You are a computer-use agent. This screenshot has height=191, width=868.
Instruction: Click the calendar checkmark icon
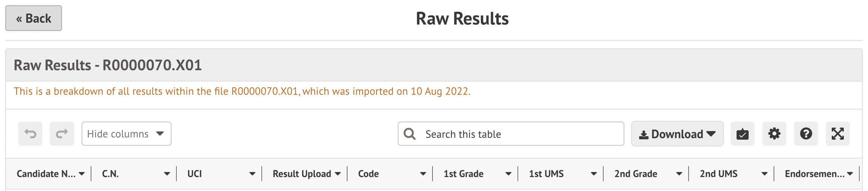click(742, 134)
